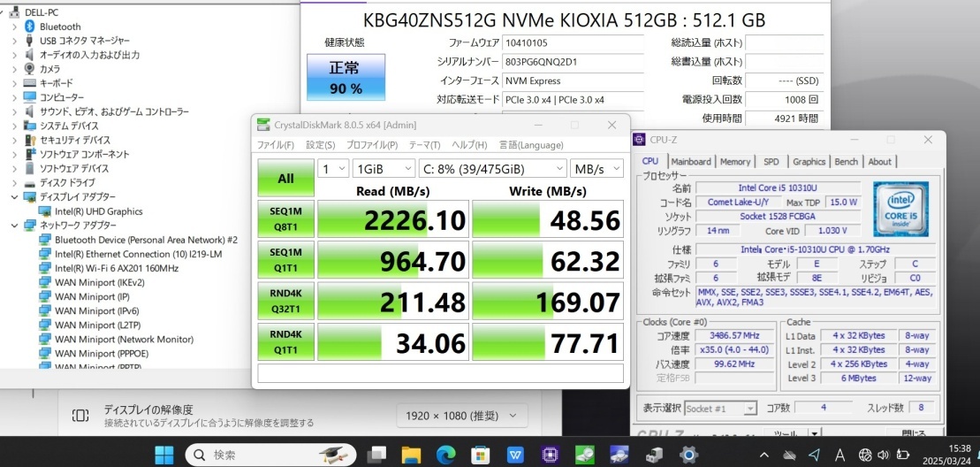Open the drive dropdown C: 8% (39/475GiB)

[492, 169]
